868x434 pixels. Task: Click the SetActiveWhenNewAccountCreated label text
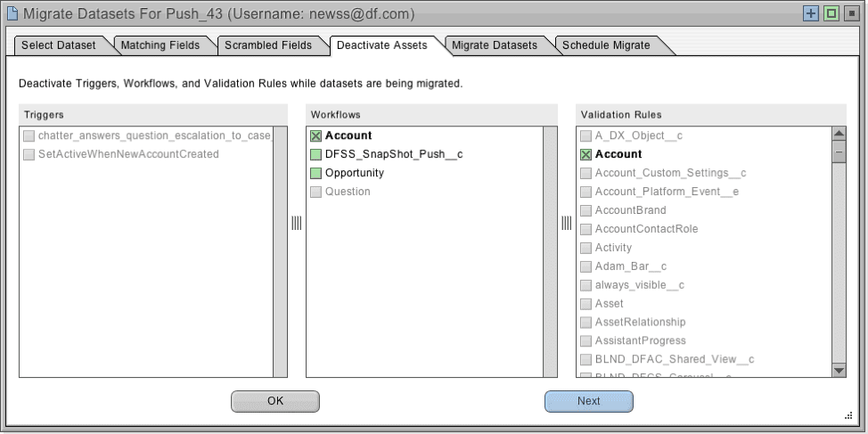(128, 154)
